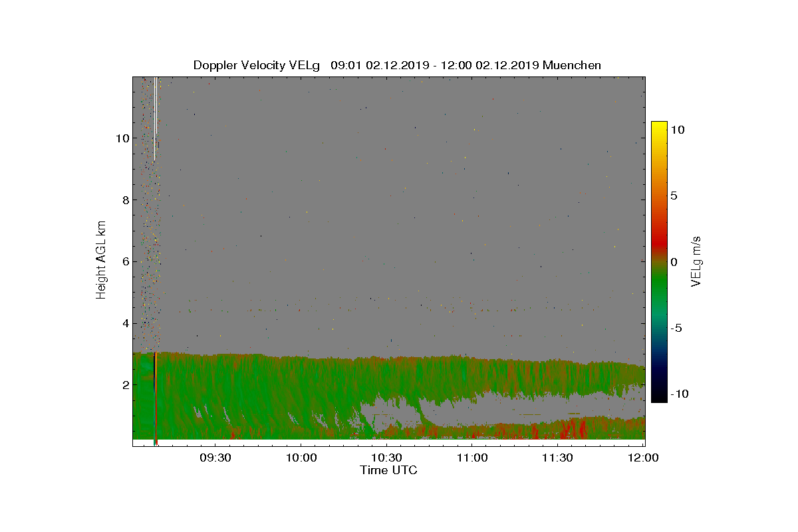
Task: Click the yellow top of the colorbar
Action: coord(658,126)
